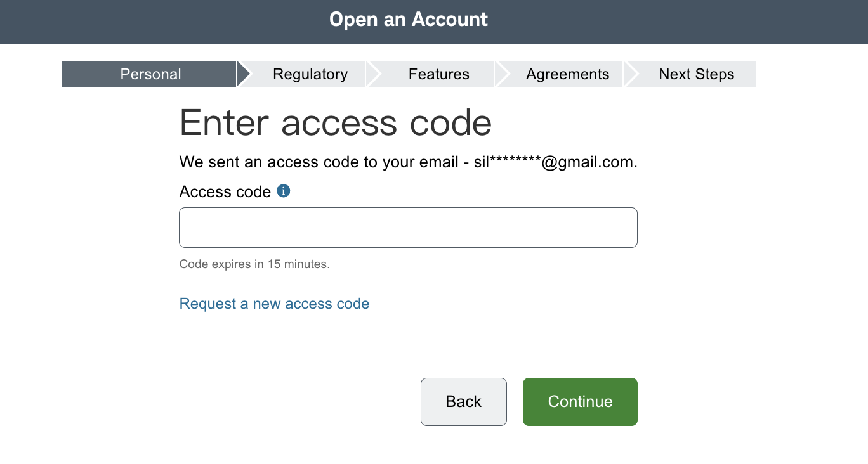Click the chevron between Features and Agreements

501,74
